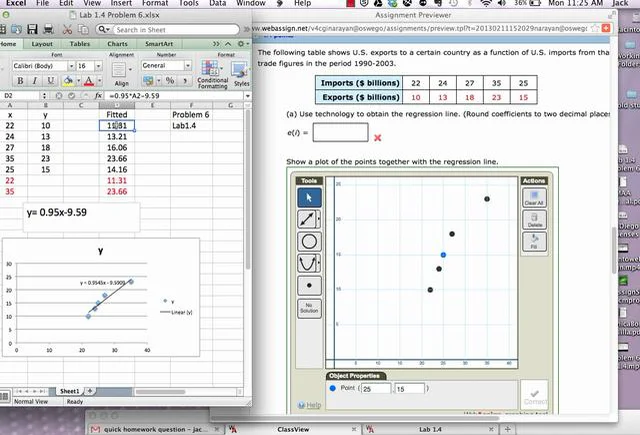Image resolution: width=640 pixels, height=435 pixels.
Task: Open Conditional Formatting
Action: pyautogui.click(x=212, y=74)
